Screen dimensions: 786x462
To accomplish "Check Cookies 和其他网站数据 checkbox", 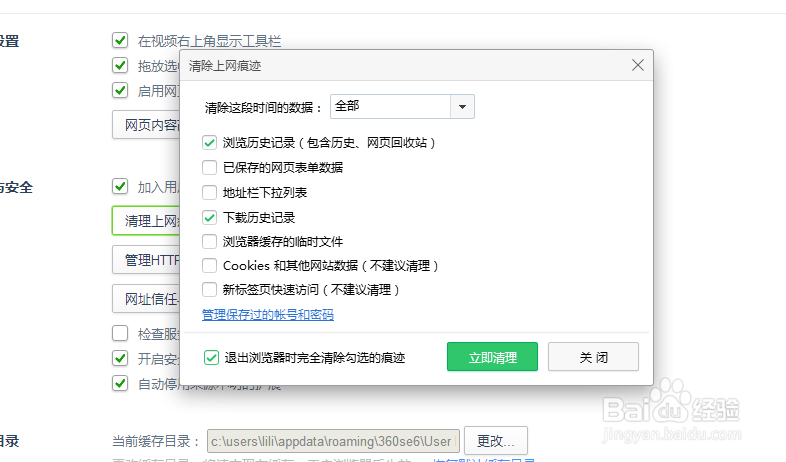I will point(210,266).
